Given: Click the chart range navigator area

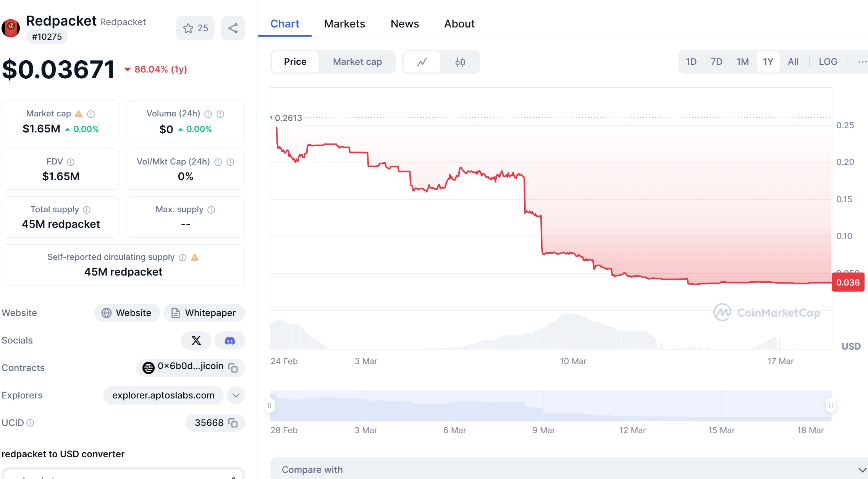Looking at the screenshot, I should coord(550,406).
